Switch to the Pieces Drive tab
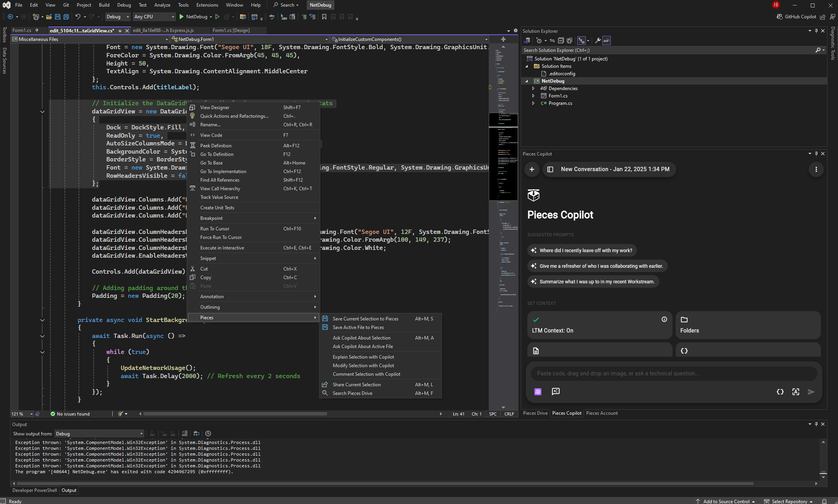Viewport: 838px width, 504px height. (535, 413)
